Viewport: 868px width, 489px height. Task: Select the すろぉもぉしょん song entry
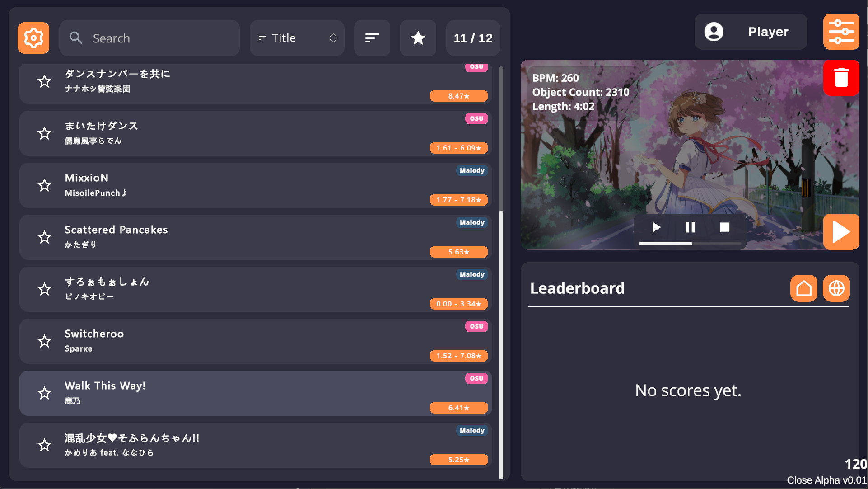click(x=255, y=289)
